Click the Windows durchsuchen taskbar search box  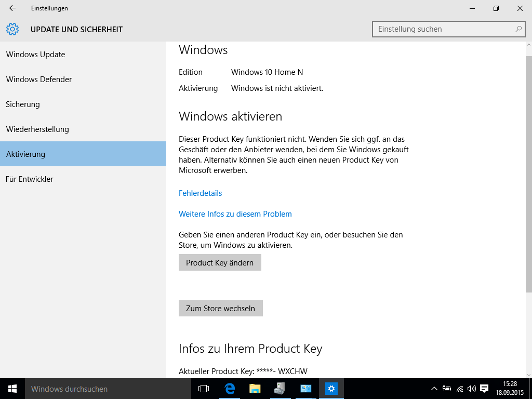click(x=108, y=389)
